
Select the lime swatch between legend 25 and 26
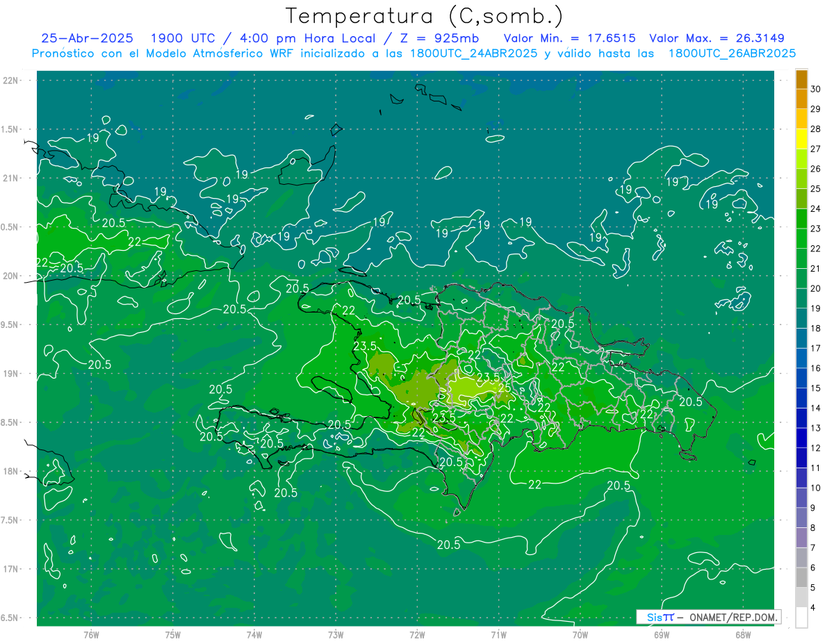pos(801,179)
